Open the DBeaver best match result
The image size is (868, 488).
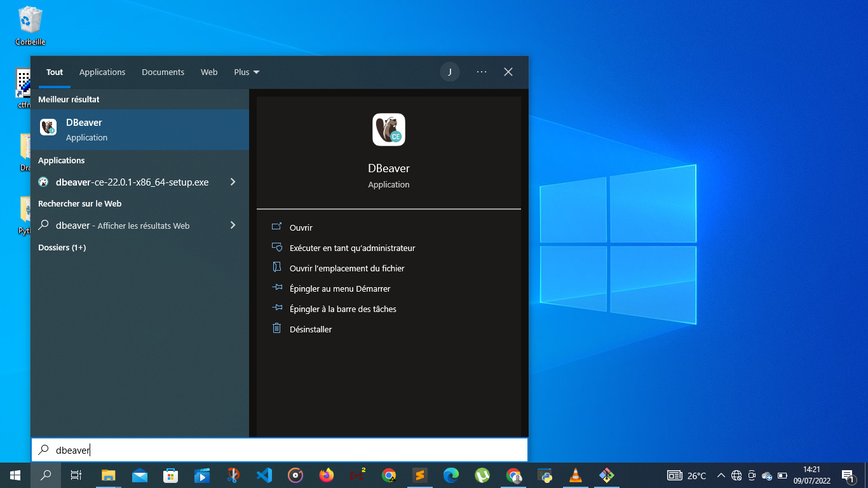(140, 130)
